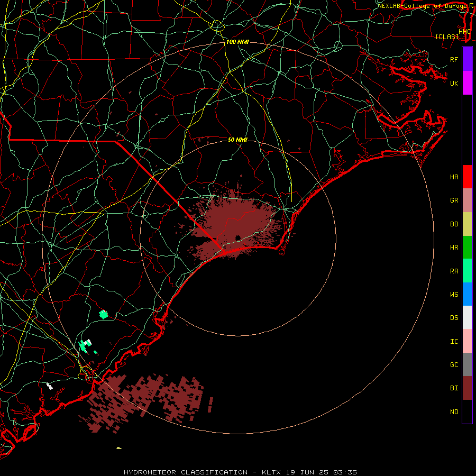Select the light pink IC legend swatch
This screenshot has height=476, width=476.
click(x=467, y=341)
